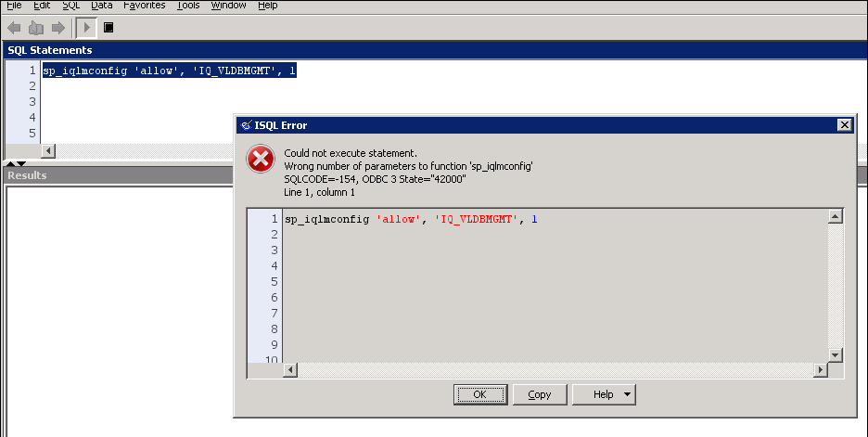Open the File menu
The height and width of the screenshot is (437, 868).
14,5
